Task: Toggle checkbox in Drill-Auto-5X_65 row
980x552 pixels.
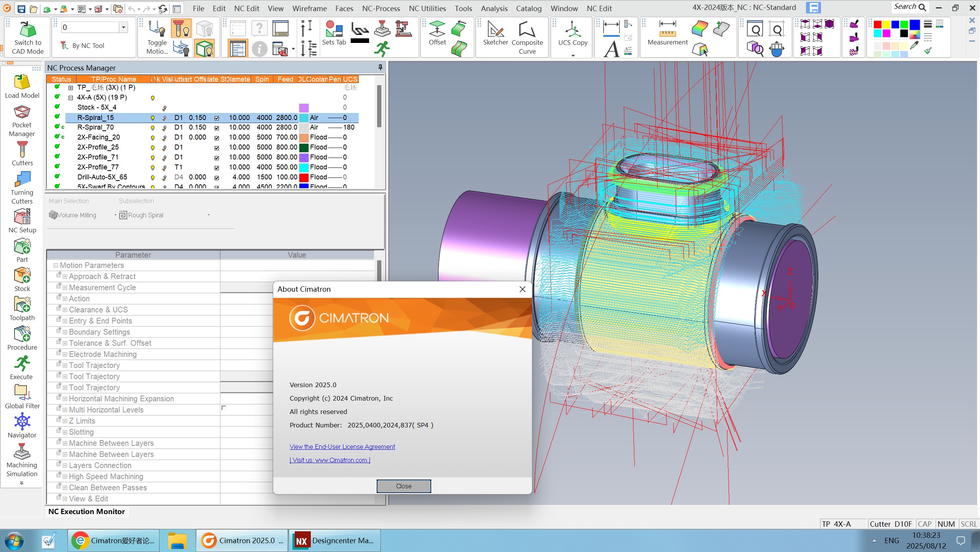Action: coord(217,178)
